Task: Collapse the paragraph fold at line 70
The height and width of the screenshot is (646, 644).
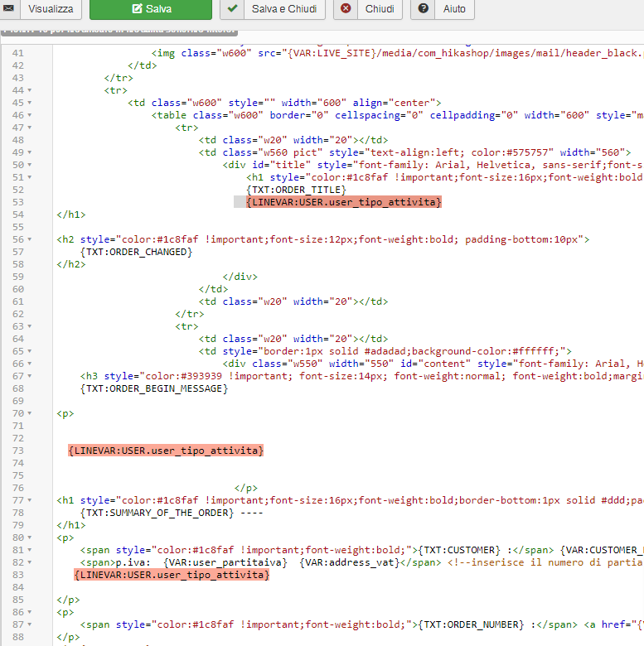Action: click(x=30, y=413)
